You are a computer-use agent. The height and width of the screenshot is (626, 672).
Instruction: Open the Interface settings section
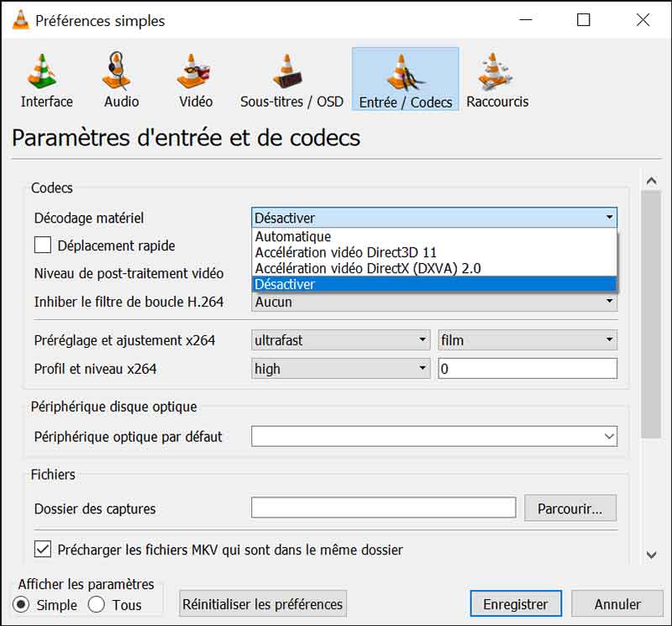pyautogui.click(x=45, y=80)
